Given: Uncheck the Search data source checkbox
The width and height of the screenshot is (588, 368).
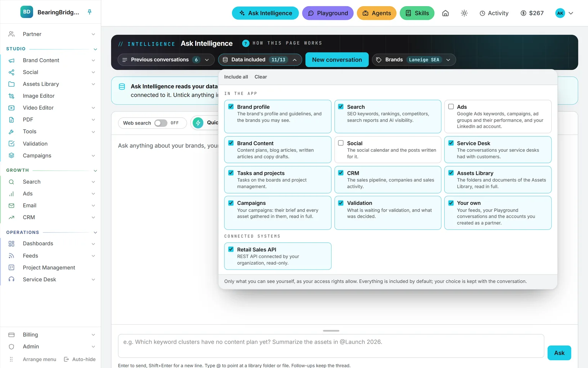Looking at the screenshot, I should 341,107.
